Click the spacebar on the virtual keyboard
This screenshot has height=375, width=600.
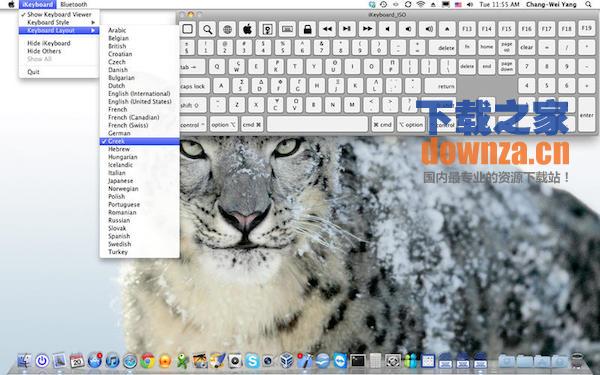pos(317,124)
